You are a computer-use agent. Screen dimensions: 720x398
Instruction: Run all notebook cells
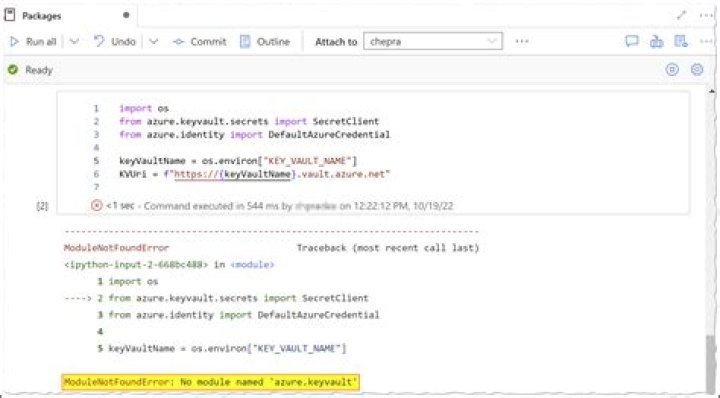point(33,42)
